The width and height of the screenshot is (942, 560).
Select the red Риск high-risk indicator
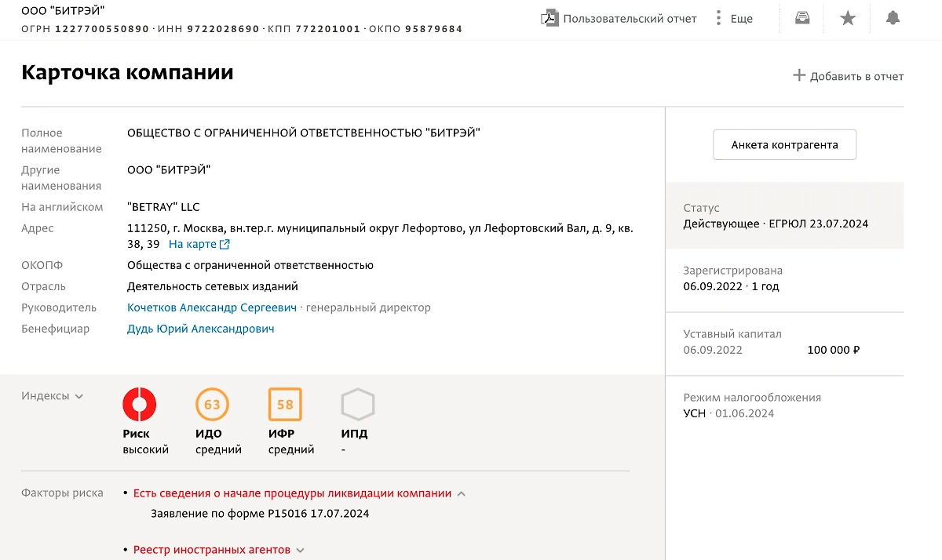click(x=140, y=403)
